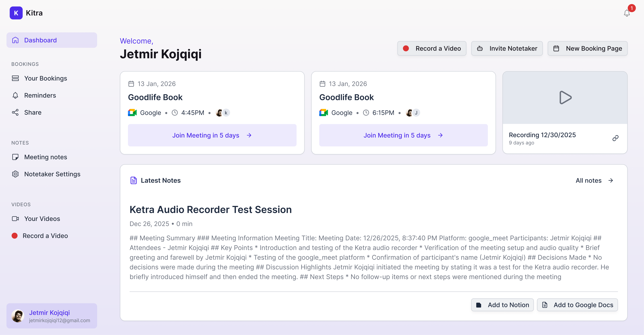Click the Share icon in sidebar
The width and height of the screenshot is (644, 335).
pyautogui.click(x=15, y=112)
